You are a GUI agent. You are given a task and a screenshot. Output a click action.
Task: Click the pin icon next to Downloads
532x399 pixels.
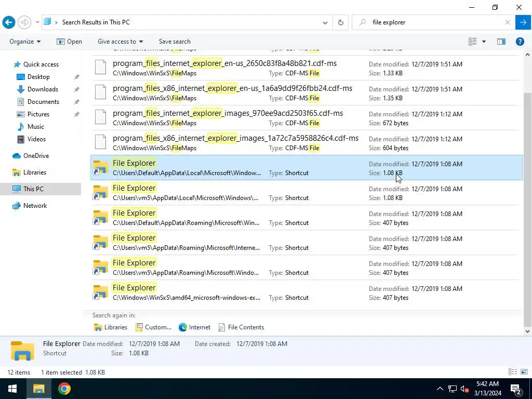tap(77, 89)
